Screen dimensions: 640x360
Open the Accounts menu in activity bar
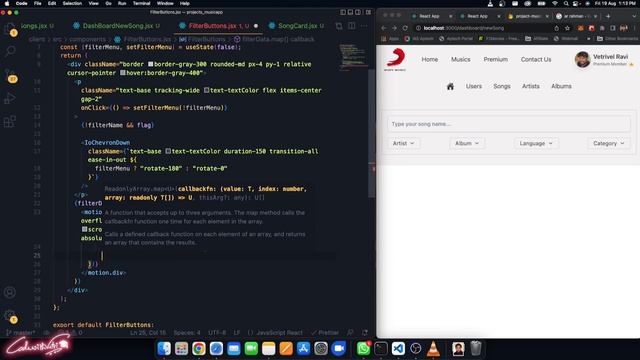[x=10, y=292]
